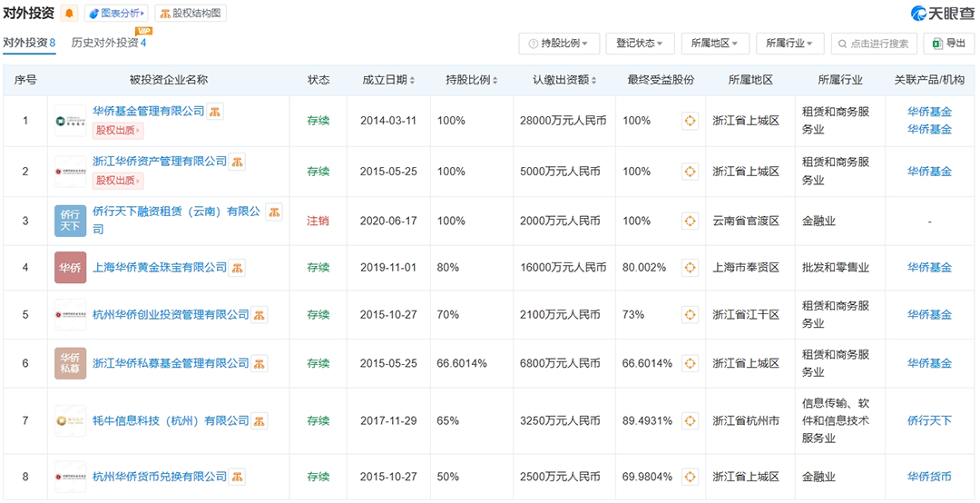Click the structure icon beside 杭州华侨货币兑换有限公司
The image size is (980, 503).
(238, 477)
